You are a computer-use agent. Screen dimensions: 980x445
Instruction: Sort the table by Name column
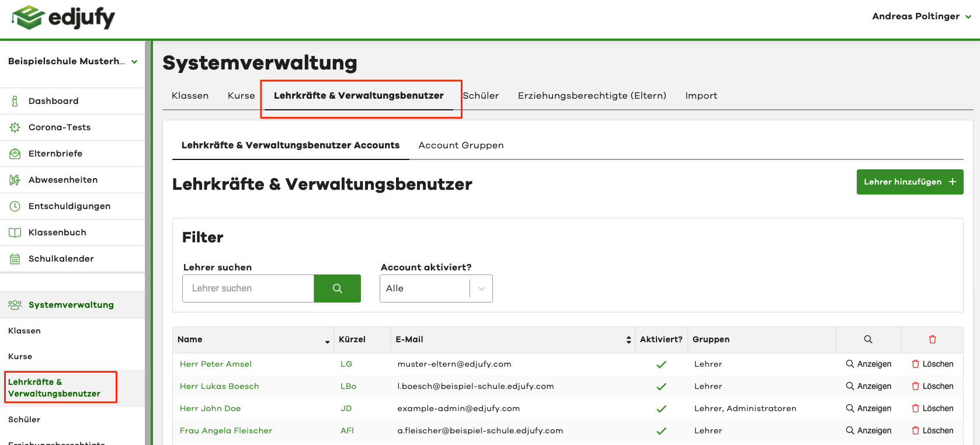click(327, 340)
